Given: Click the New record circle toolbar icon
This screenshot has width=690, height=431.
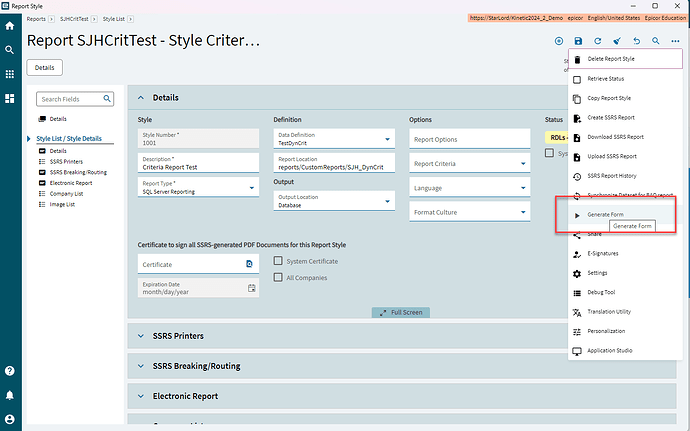Looking at the screenshot, I should coord(559,41).
